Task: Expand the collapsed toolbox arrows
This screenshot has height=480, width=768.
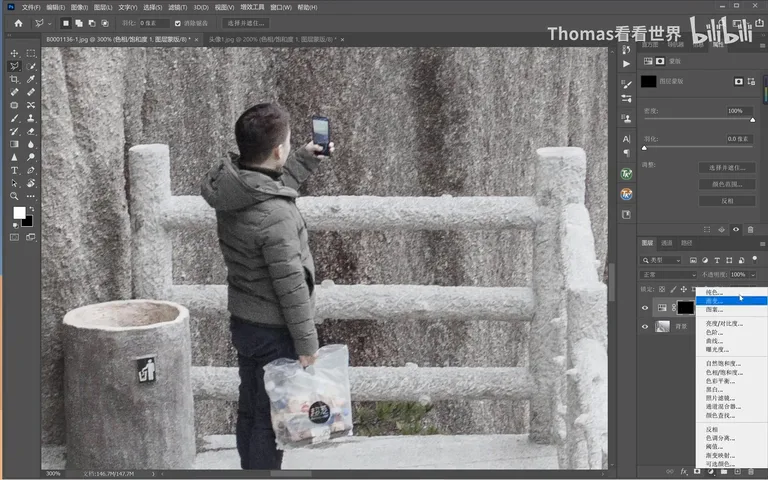Action: 8,35
